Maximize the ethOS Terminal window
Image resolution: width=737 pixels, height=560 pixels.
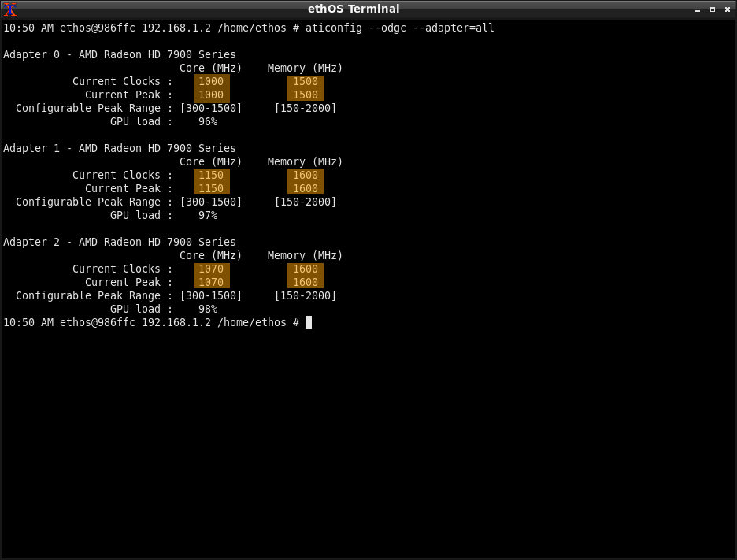point(713,9)
